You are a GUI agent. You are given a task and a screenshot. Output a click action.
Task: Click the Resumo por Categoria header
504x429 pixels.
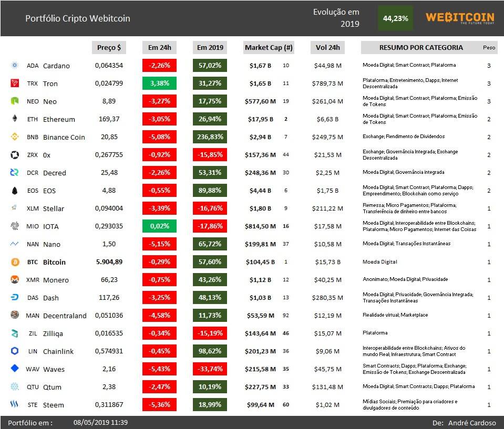[421, 48]
